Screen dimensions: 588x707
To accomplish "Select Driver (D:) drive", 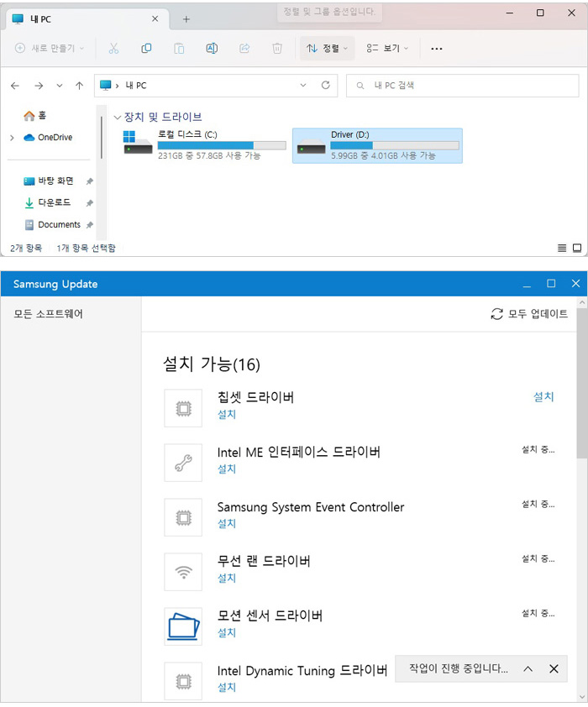I will pyautogui.click(x=377, y=145).
